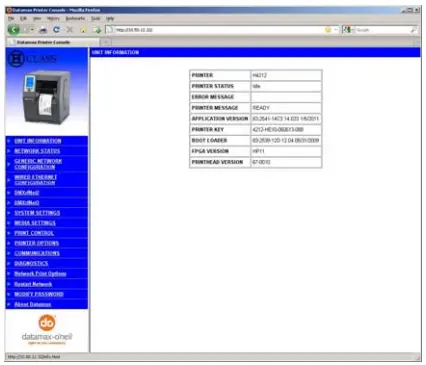This screenshot has width=426, height=365.
Task: Click the PRINTER row label
Action: coord(202,75)
